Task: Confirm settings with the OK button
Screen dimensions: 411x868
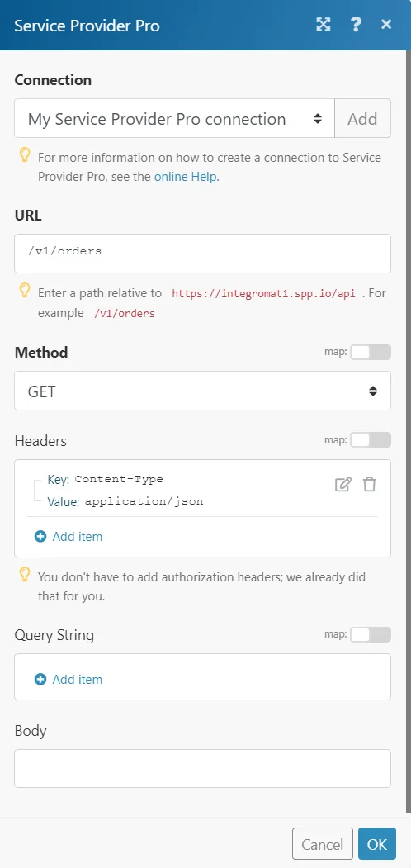Action: [377, 844]
